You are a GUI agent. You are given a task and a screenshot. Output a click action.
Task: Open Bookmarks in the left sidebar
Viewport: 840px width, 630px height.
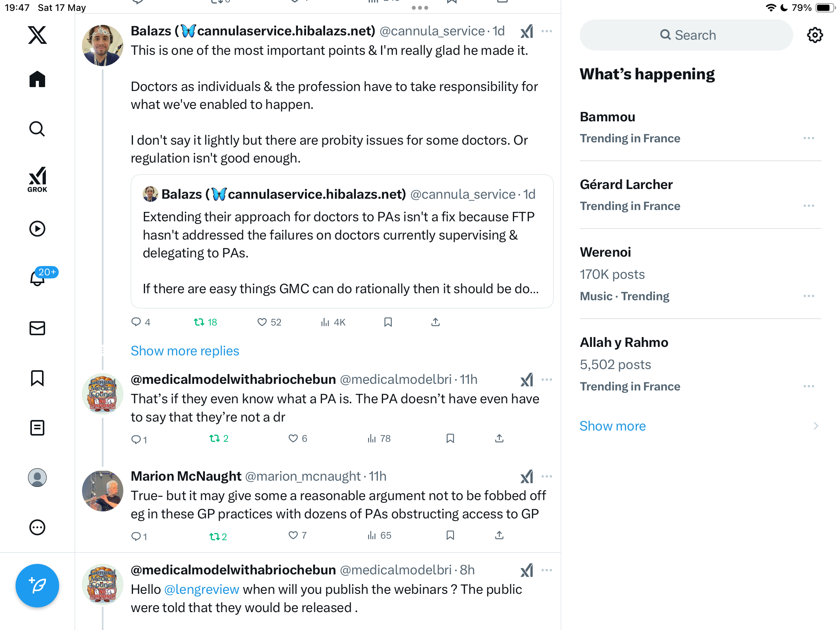click(37, 378)
